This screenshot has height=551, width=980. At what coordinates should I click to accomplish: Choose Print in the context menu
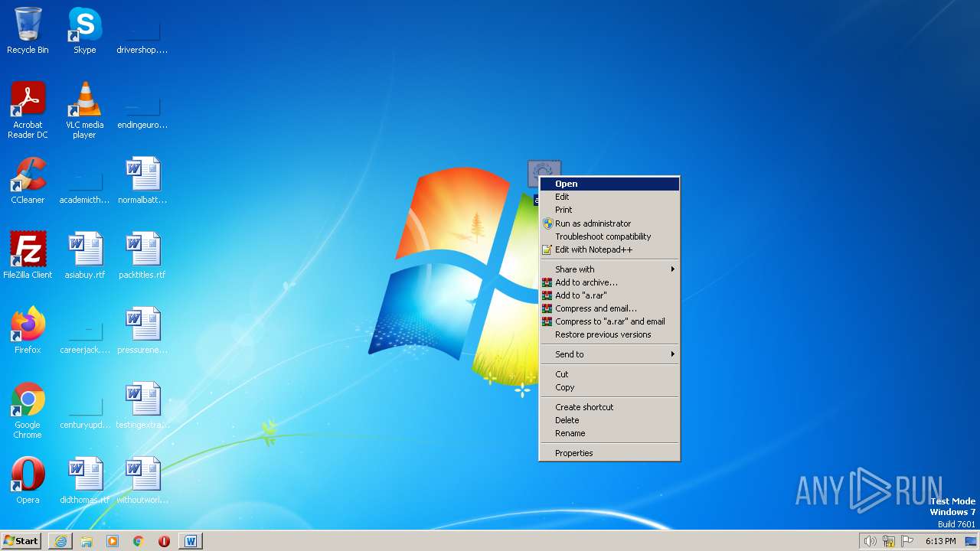(x=609, y=210)
